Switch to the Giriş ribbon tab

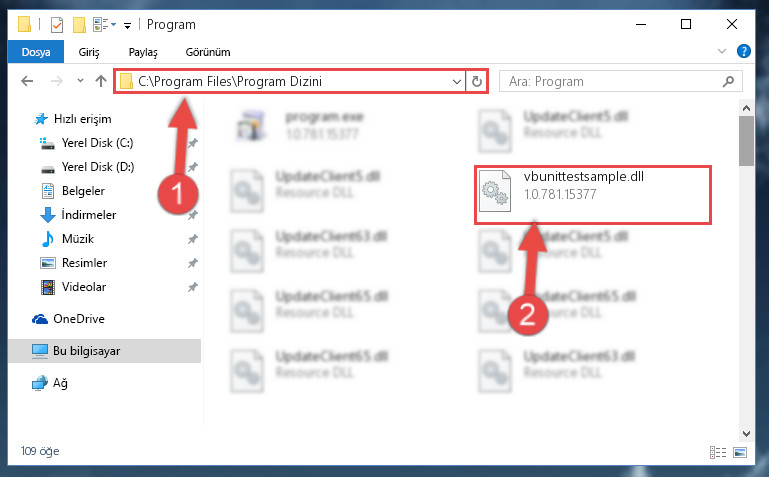(x=89, y=52)
